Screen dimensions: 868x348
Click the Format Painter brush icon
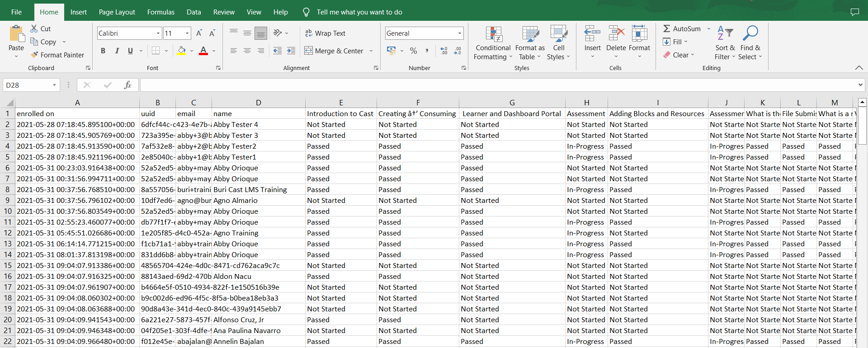click(34, 55)
